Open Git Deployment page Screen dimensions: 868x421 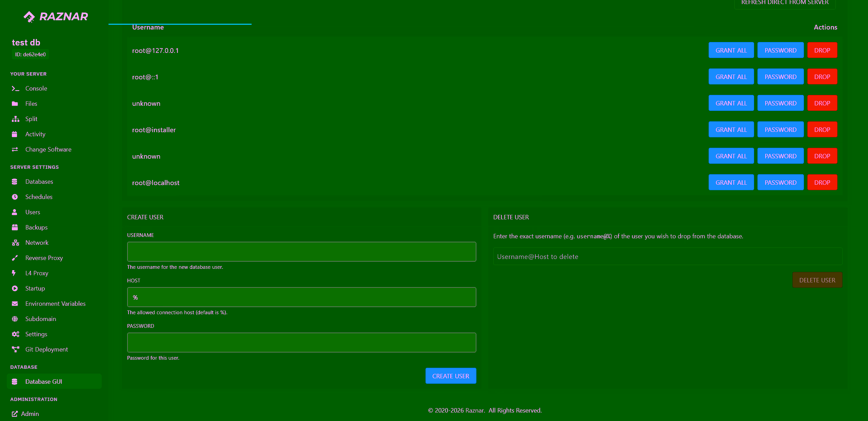(54, 349)
